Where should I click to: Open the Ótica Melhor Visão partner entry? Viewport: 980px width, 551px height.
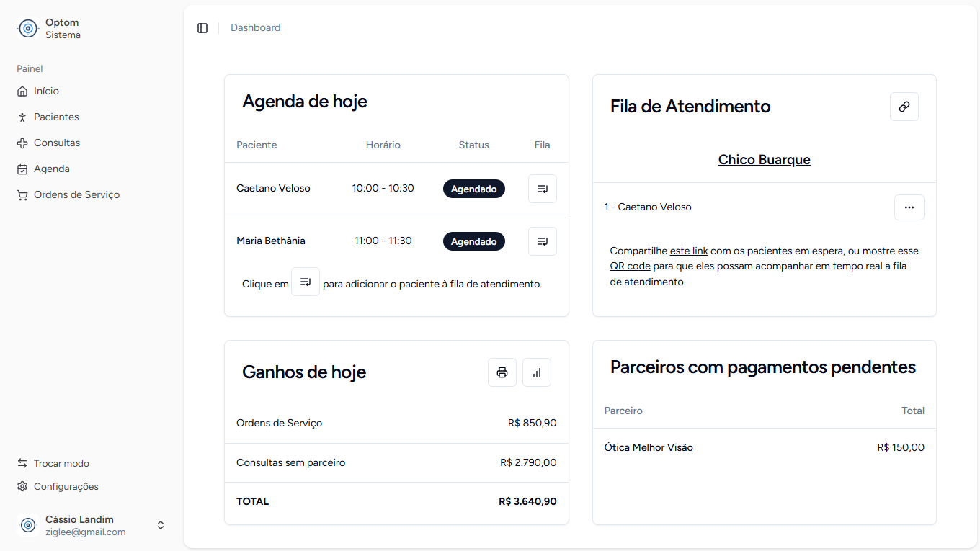[x=648, y=447]
